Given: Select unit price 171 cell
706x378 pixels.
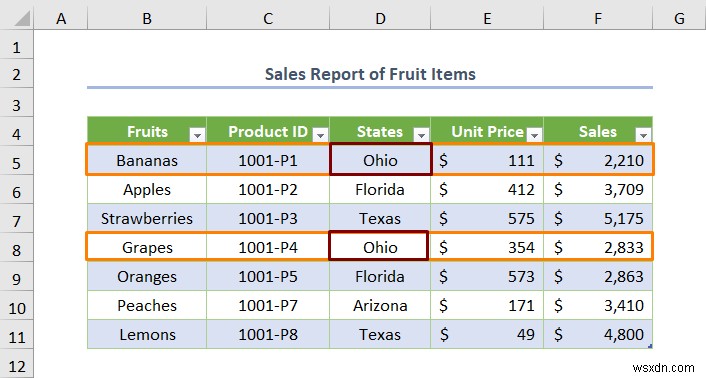Looking at the screenshot, I should pos(487,305).
